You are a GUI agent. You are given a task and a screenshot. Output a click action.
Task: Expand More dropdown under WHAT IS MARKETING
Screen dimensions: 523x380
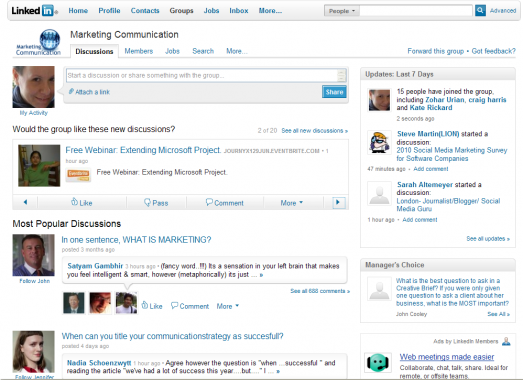[227, 306]
